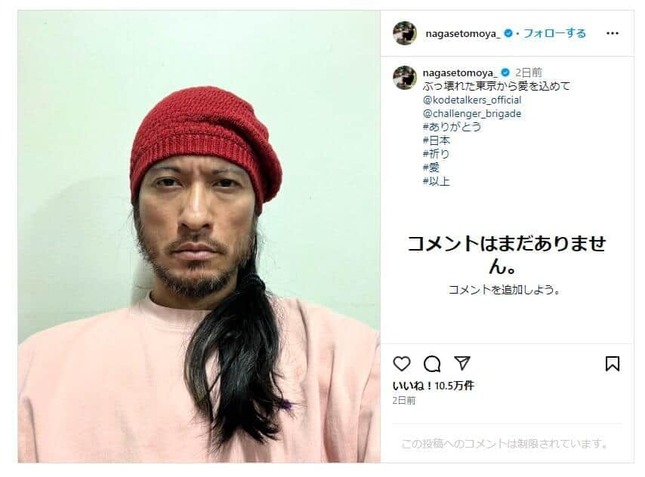Open nagasetomoya_ username in the caption
645x477 pixels.
pyautogui.click(x=460, y=73)
